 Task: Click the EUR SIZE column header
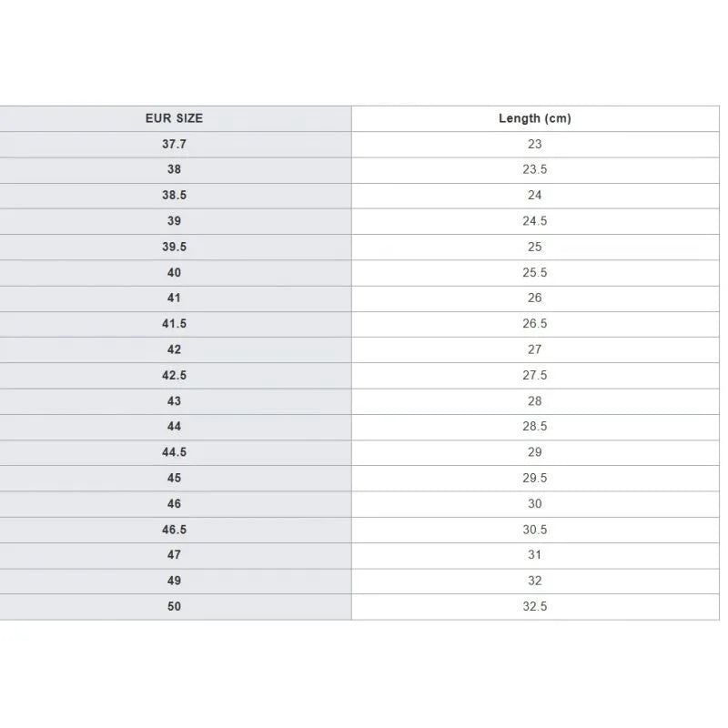pos(174,118)
